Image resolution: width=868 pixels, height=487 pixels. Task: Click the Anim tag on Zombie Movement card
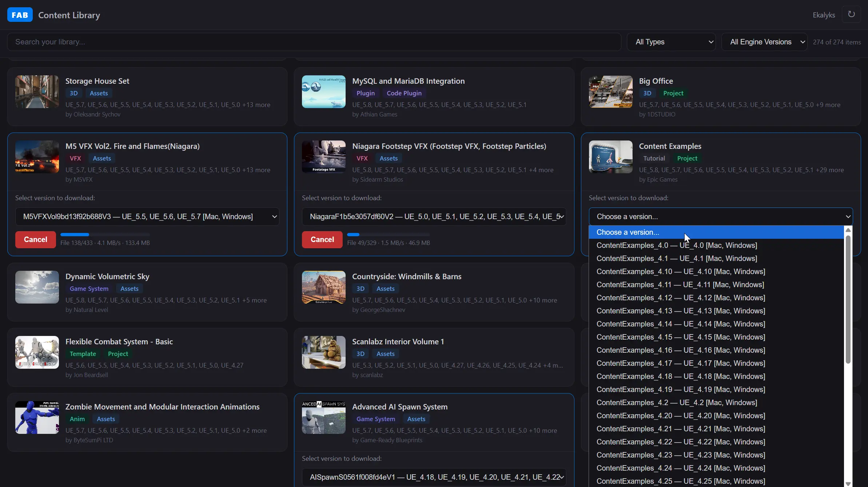77,419
